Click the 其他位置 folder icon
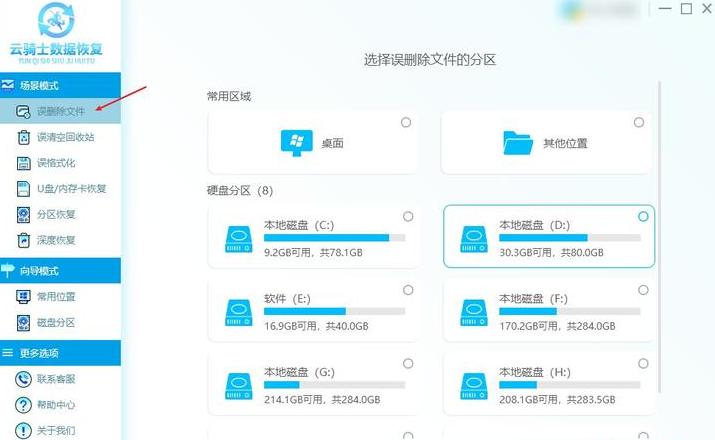 click(x=518, y=143)
